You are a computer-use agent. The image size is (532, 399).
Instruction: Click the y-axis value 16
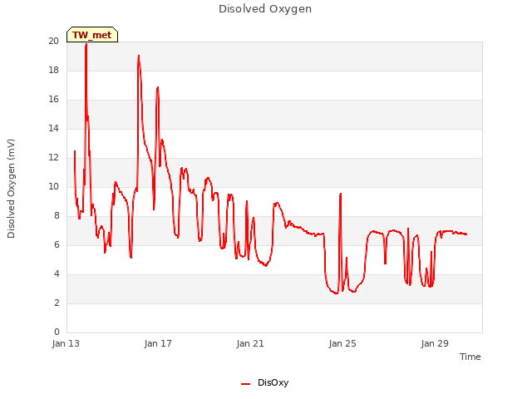(x=53, y=100)
